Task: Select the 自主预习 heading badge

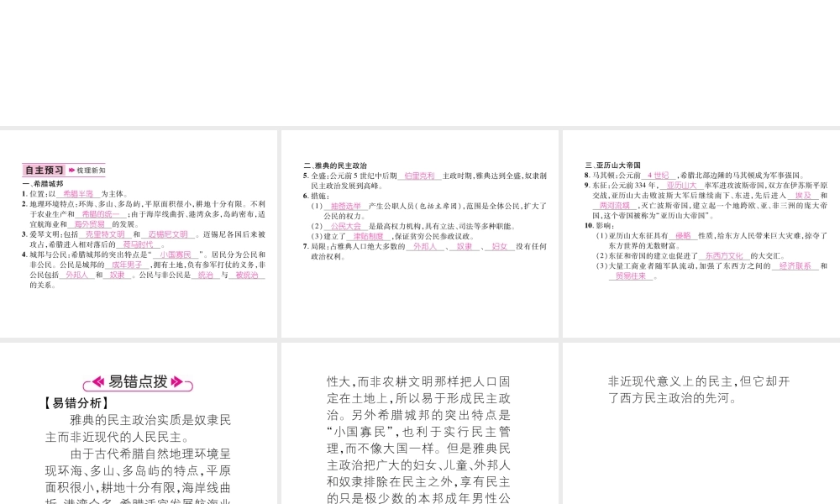Action: pos(45,170)
